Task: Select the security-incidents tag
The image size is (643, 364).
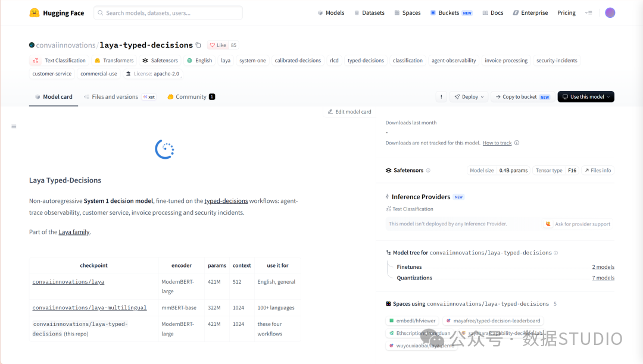Action: point(557,61)
